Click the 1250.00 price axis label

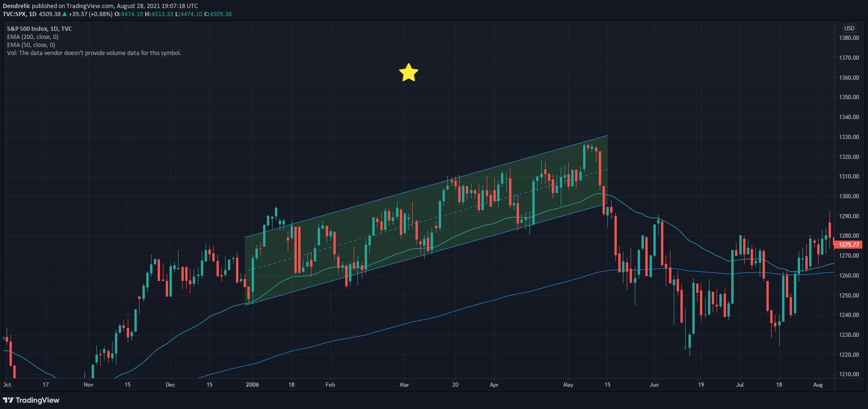pos(849,296)
